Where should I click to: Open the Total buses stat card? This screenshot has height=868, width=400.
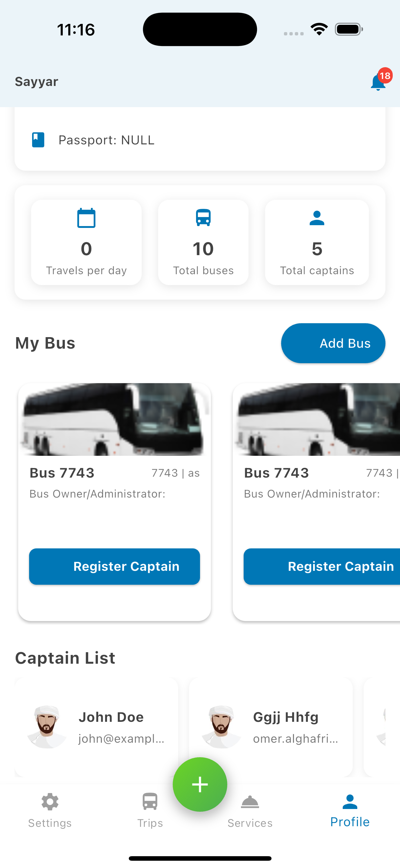[x=203, y=242]
